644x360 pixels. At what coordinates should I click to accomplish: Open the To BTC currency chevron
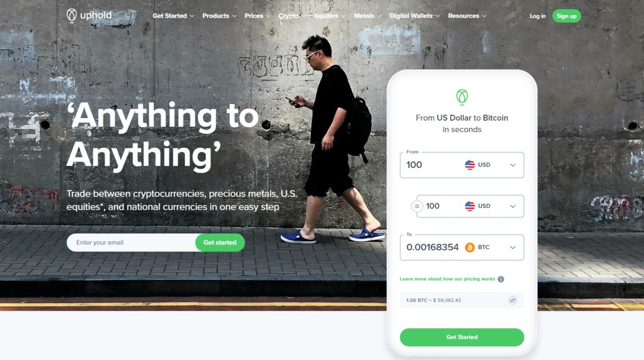coord(513,247)
